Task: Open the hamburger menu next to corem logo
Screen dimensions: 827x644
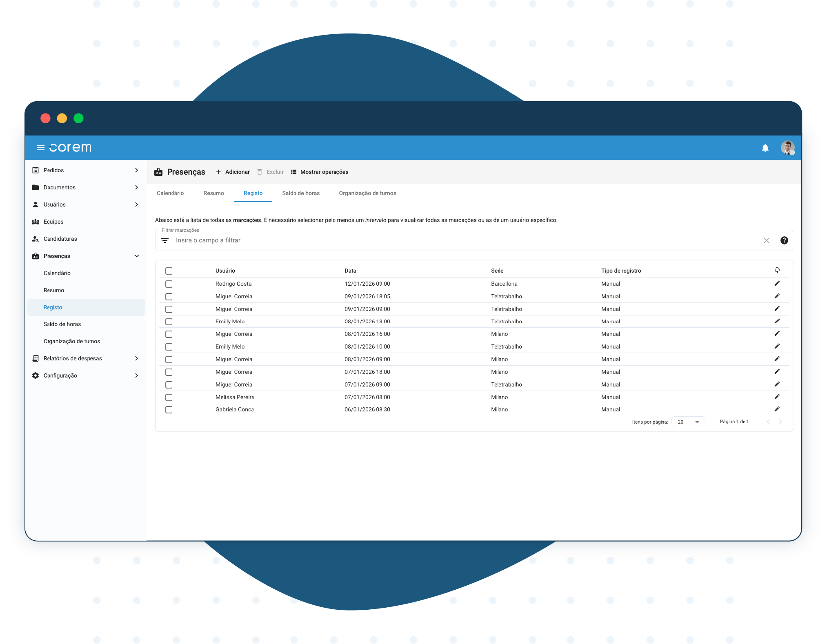Action: coord(40,148)
